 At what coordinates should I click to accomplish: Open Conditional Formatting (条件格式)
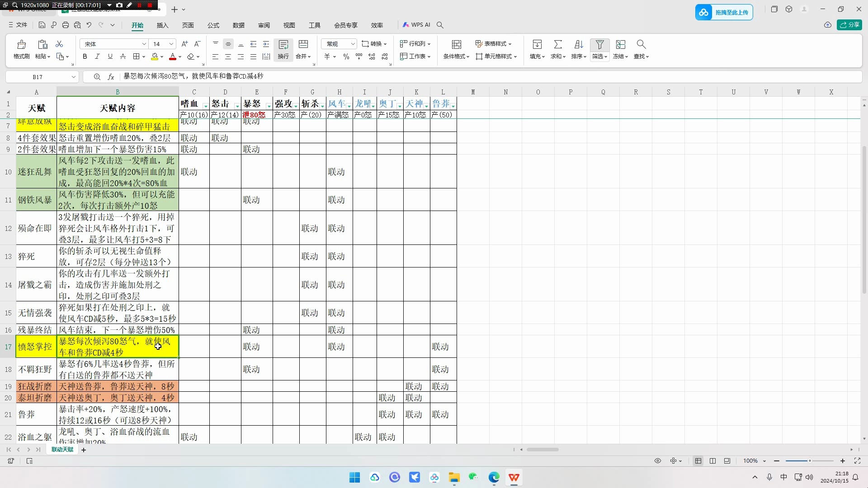click(x=456, y=50)
